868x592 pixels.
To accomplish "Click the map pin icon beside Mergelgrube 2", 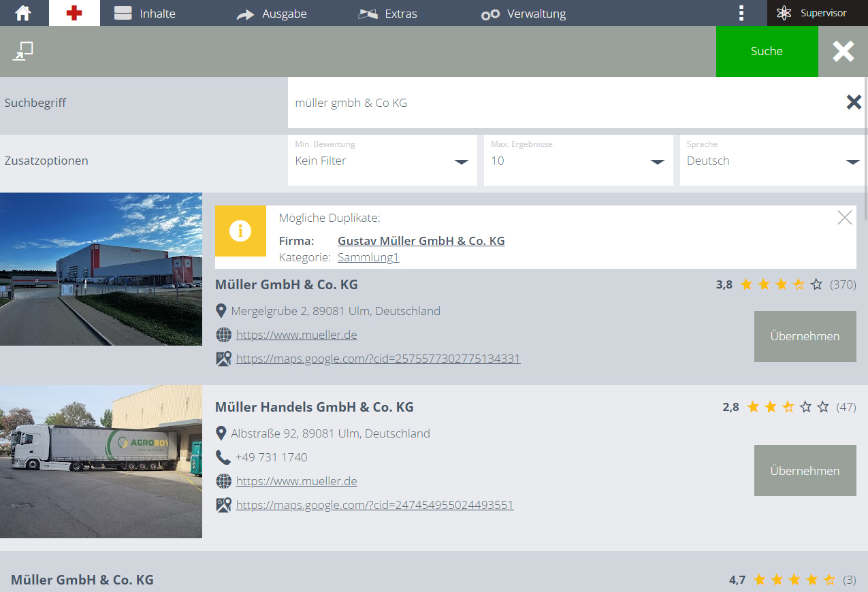I will pos(221,311).
